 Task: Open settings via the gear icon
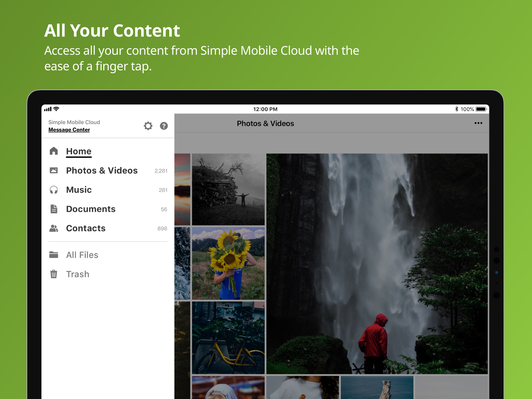pyautogui.click(x=148, y=126)
